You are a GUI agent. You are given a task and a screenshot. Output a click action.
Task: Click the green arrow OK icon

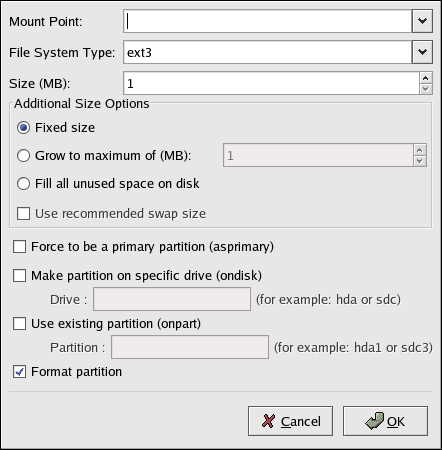pos(375,421)
